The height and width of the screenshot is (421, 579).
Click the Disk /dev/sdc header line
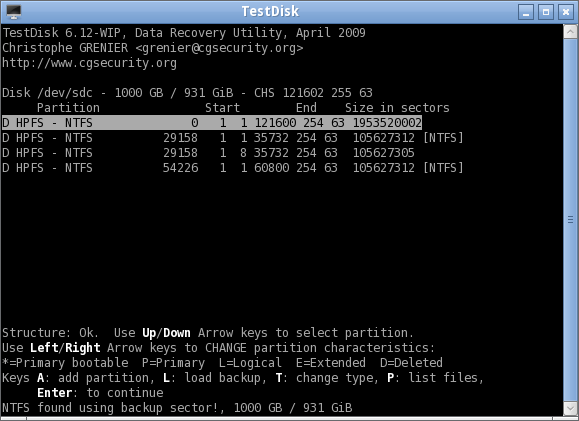pyautogui.click(x=187, y=93)
